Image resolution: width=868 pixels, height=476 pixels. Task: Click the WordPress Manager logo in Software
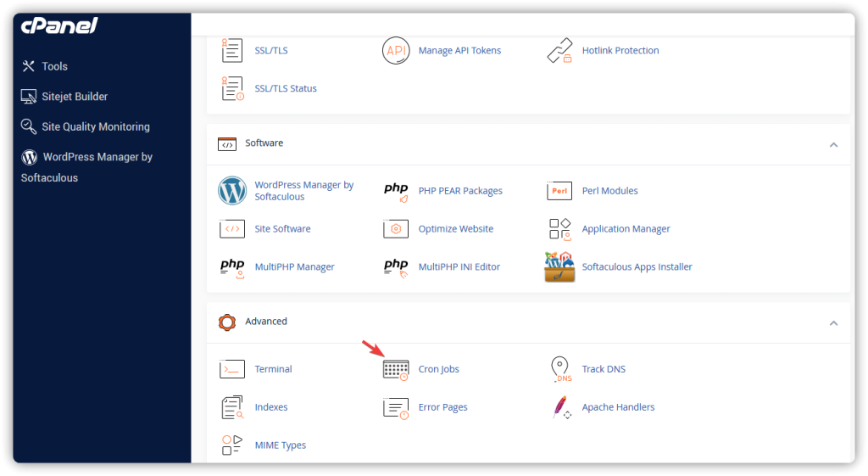(232, 191)
